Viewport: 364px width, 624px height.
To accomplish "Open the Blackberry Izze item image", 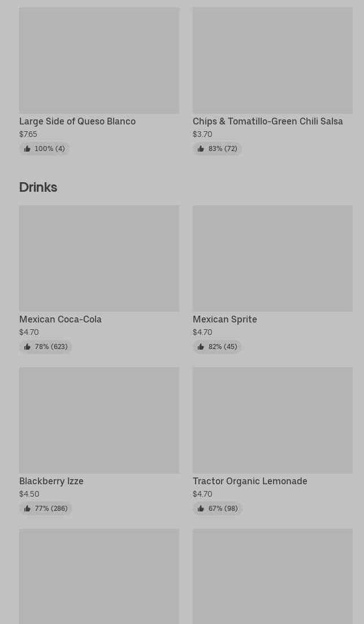I will coord(99,420).
